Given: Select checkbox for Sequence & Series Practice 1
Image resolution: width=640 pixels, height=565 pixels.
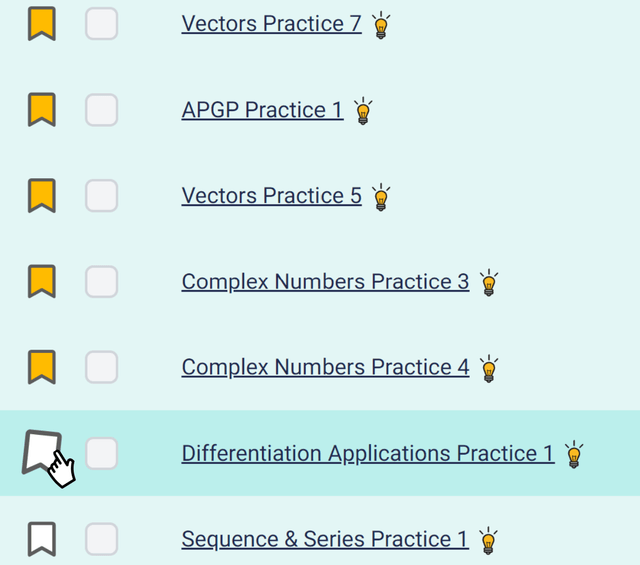Looking at the screenshot, I should click(101, 540).
